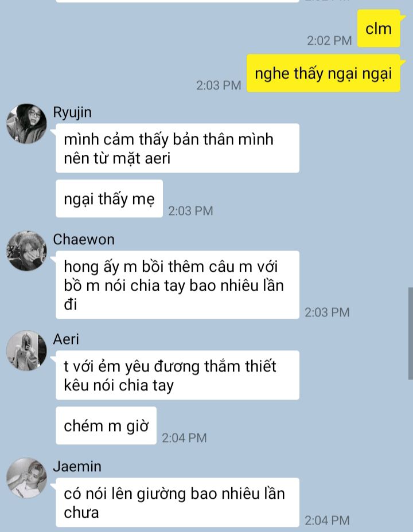Viewport: 413px width, 532px height.
Task: Tap the 2:03 PM timestamp beside Chaewon's message
Action: tap(327, 312)
